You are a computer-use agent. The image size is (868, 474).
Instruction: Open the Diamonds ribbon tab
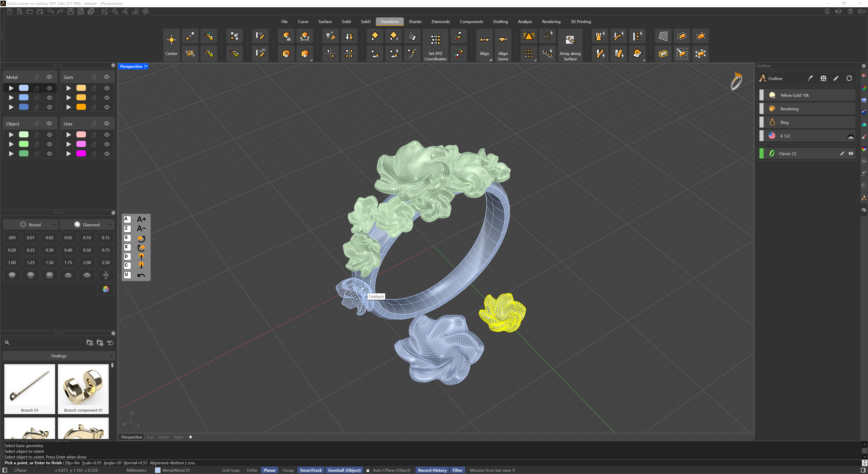[440, 21]
